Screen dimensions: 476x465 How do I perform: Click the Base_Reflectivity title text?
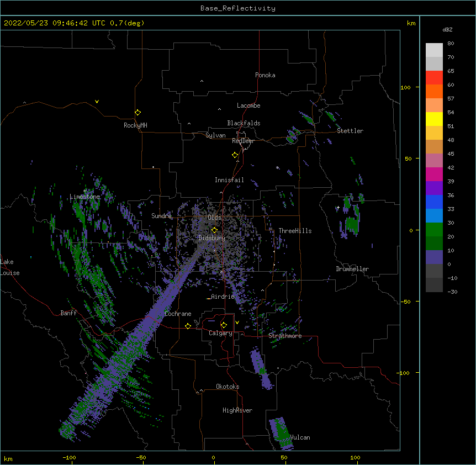point(238,8)
